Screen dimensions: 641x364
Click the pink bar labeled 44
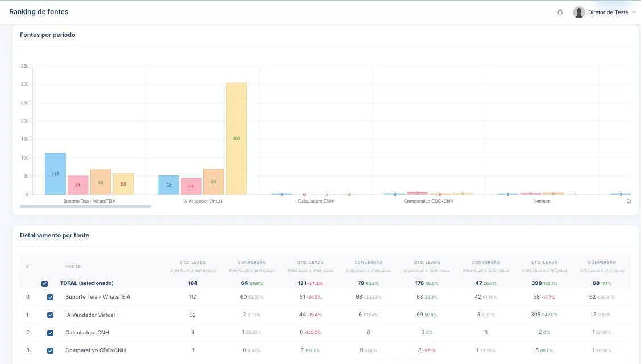coord(191,186)
